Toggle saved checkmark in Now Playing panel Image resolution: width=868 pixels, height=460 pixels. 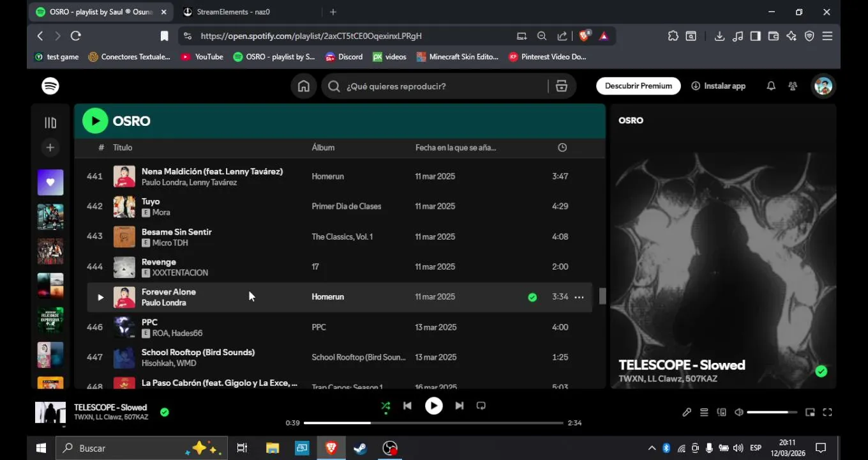tap(821, 371)
